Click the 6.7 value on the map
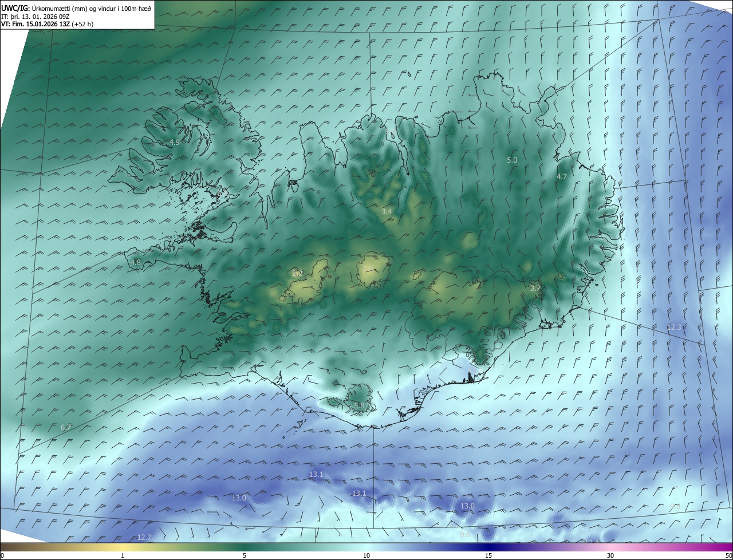Screen dimensions: 733x560 point(66,428)
